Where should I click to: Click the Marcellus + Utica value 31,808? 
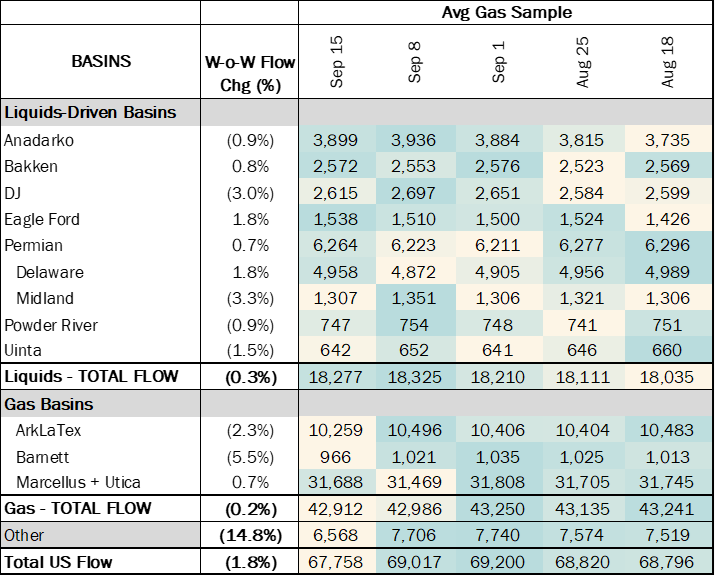(x=498, y=482)
